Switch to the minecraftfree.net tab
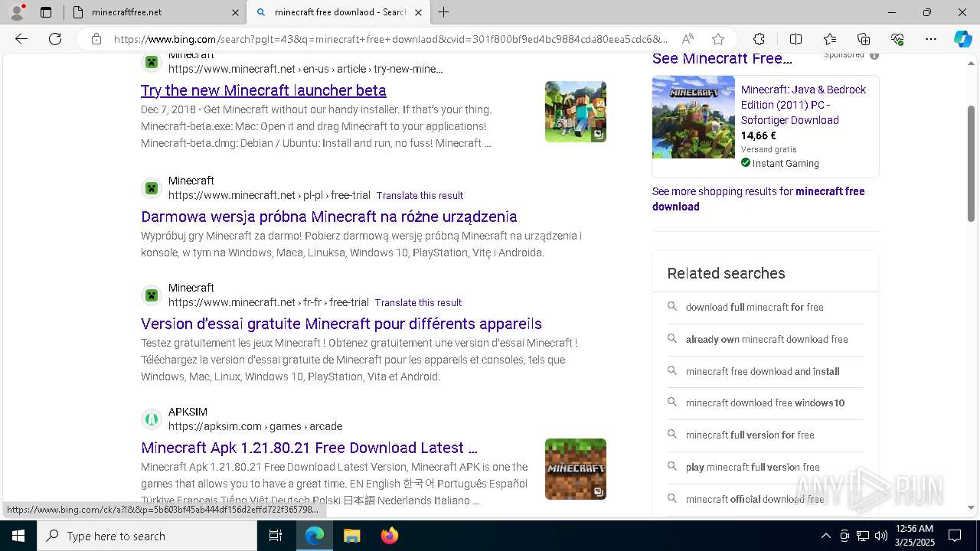Screen dimensions: 980x551 point(156,12)
